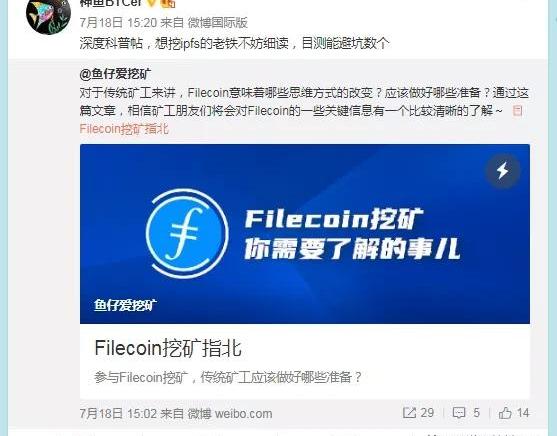Click 微博国际版 source link
Viewport: 557px width, 436px height.
217,23
